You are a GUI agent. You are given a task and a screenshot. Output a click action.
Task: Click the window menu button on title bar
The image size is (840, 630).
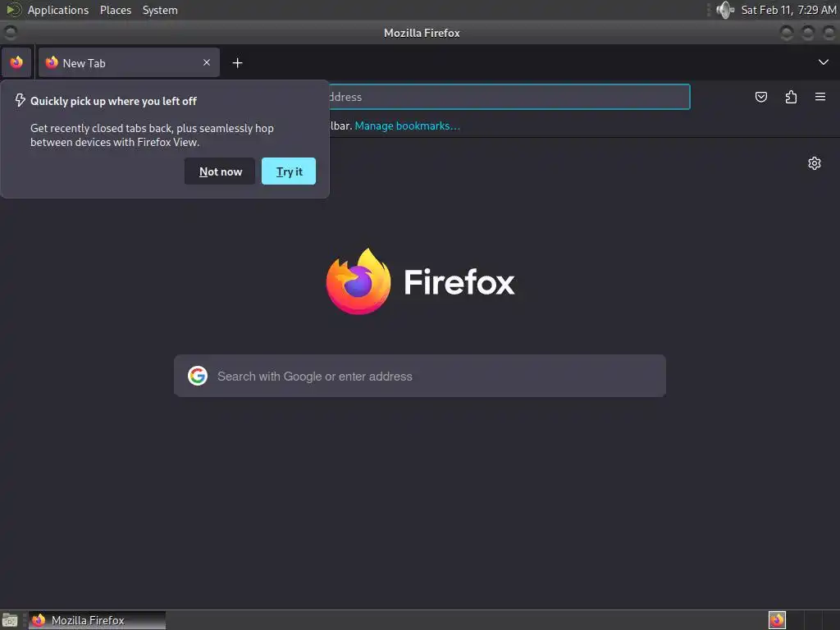coord(10,33)
